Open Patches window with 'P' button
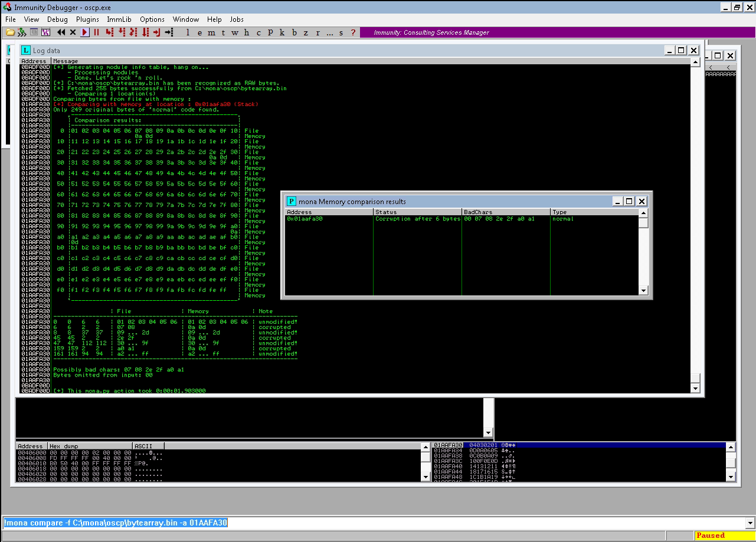Image resolution: width=756 pixels, height=542 pixels. pyautogui.click(x=270, y=32)
